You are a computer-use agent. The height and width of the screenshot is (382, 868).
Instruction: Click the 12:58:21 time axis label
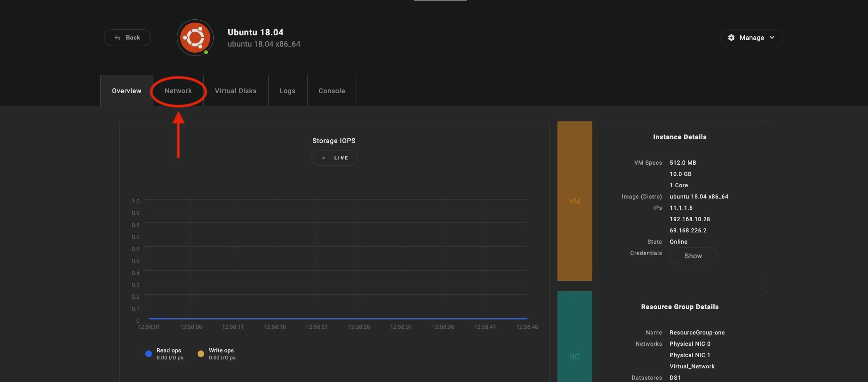click(x=317, y=327)
